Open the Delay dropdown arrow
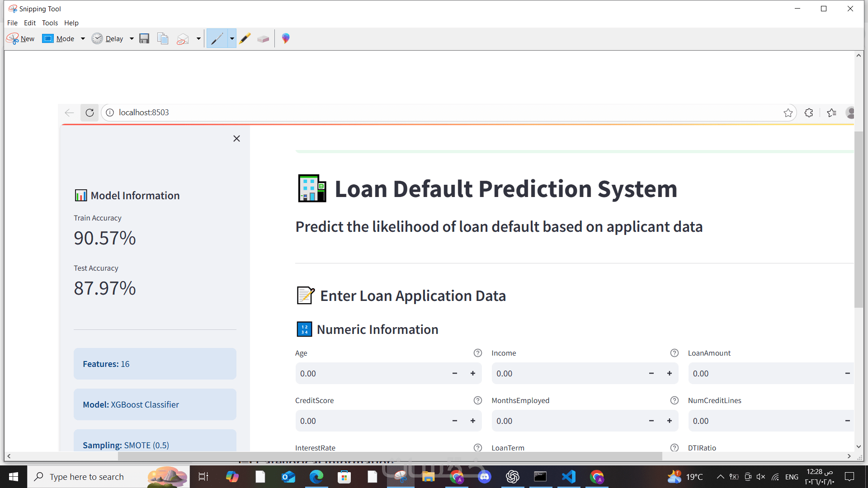The height and width of the screenshot is (488, 868). coord(132,38)
